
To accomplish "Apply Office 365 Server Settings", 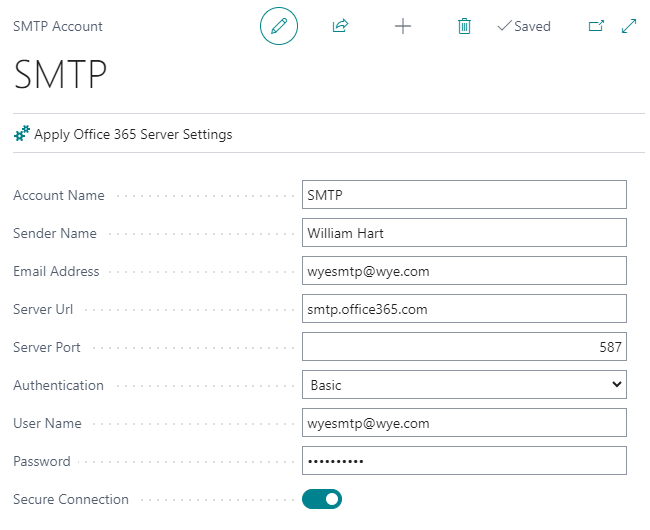I will (133, 134).
